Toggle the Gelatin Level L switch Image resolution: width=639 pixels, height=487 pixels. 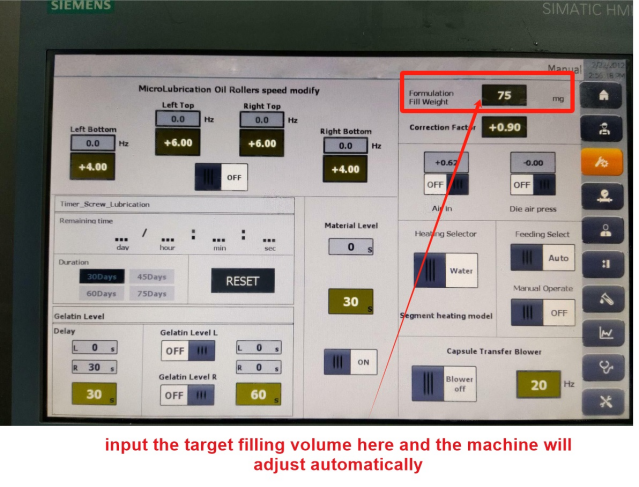pos(188,351)
